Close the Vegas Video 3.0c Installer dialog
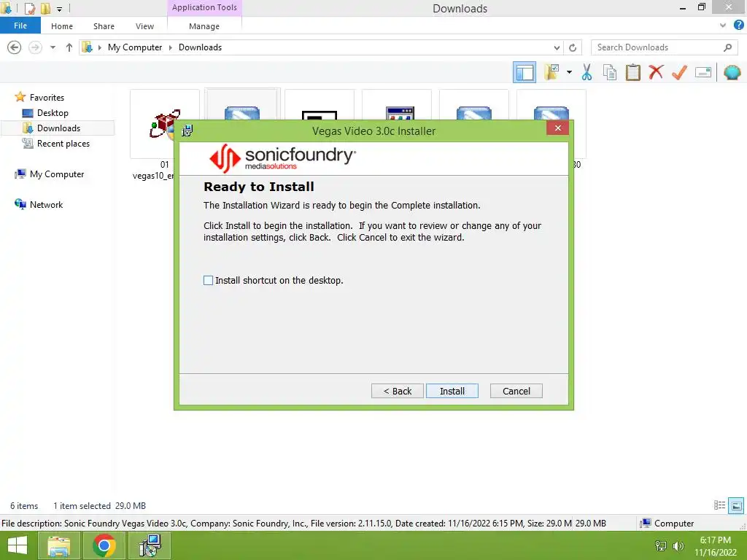747x560 pixels. point(557,128)
